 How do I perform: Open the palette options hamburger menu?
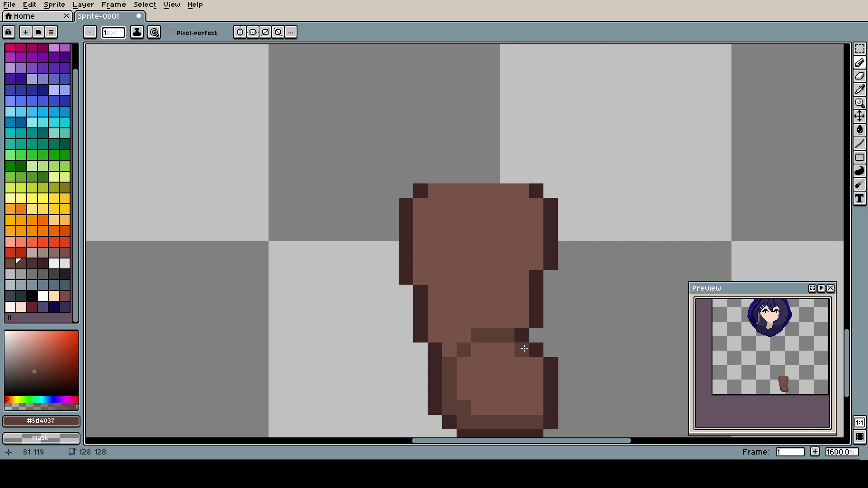point(51,32)
